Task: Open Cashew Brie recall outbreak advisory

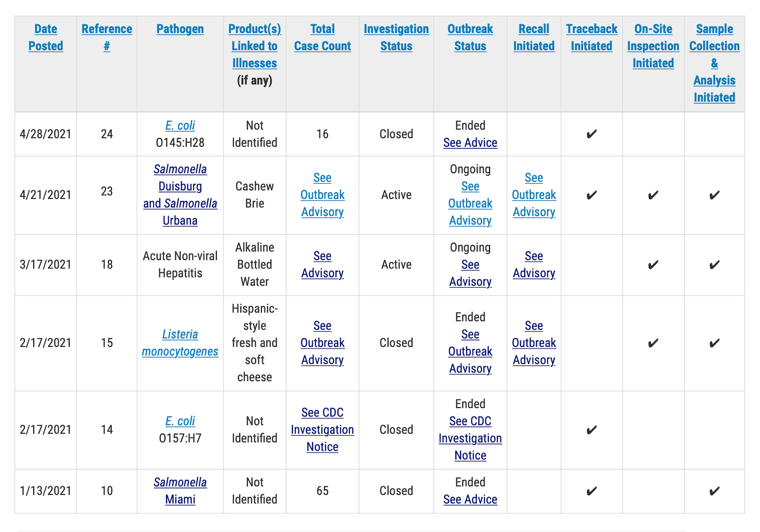Action: coord(534,195)
